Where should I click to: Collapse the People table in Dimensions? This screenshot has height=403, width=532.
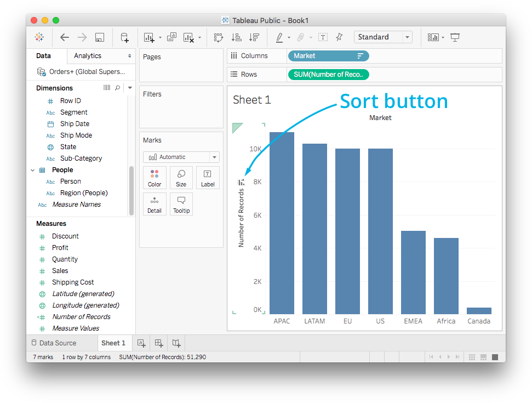click(32, 170)
